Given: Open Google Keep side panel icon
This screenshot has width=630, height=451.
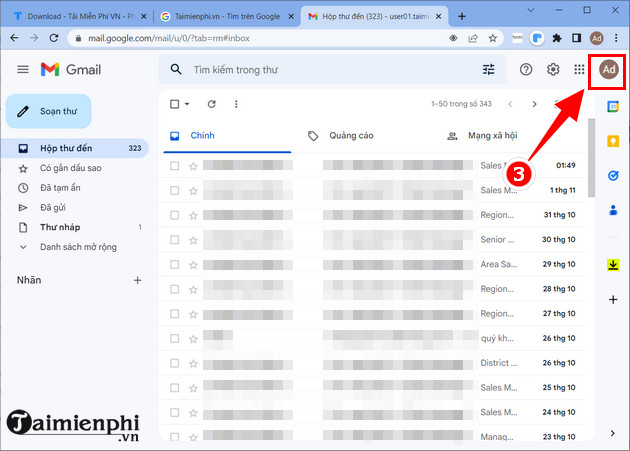Looking at the screenshot, I should click(613, 141).
